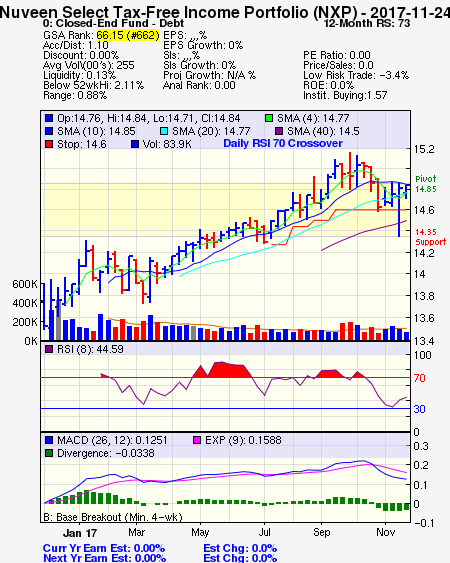Click the magenta EXP (9) legend square
This screenshot has width=450, height=563.
(197, 440)
